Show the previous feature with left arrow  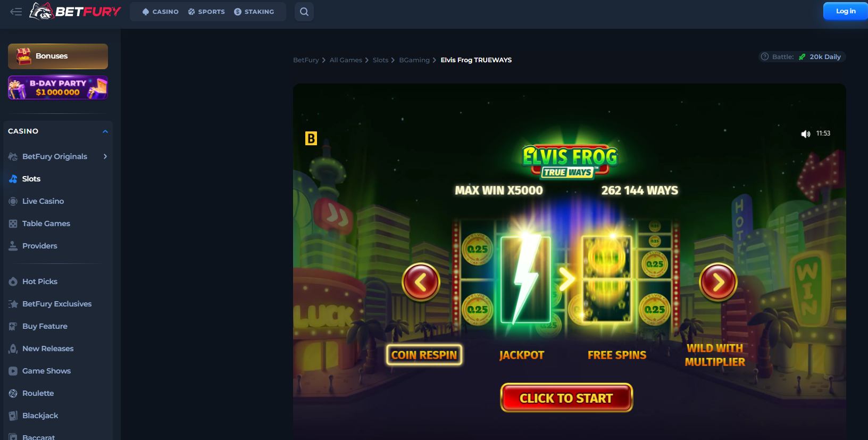421,282
